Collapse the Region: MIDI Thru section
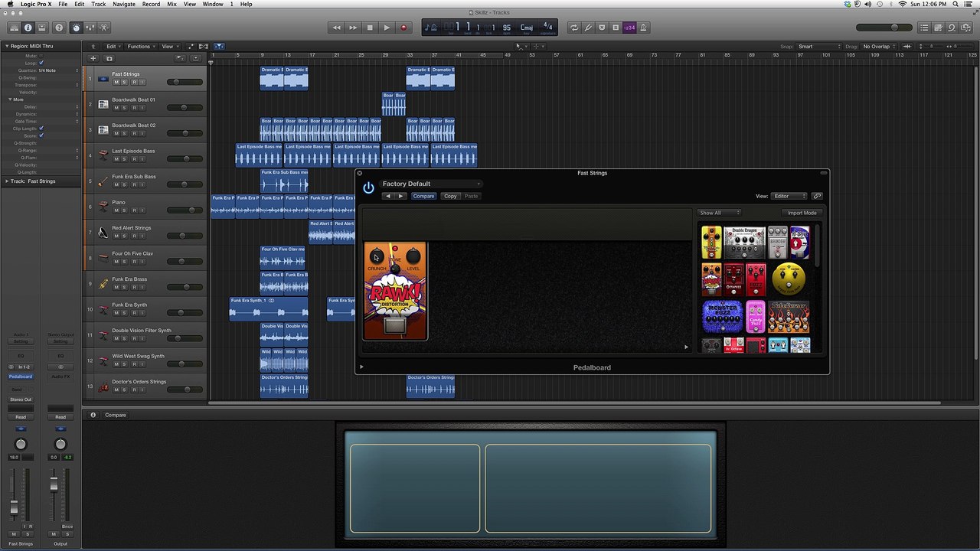Viewport: 980px width, 551px height. pyautogui.click(x=6, y=46)
